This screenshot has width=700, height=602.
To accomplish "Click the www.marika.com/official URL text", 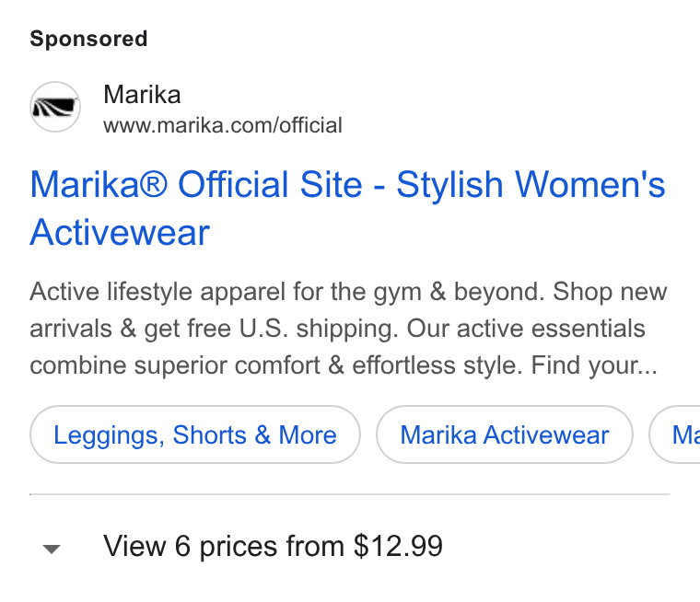I will [x=223, y=125].
